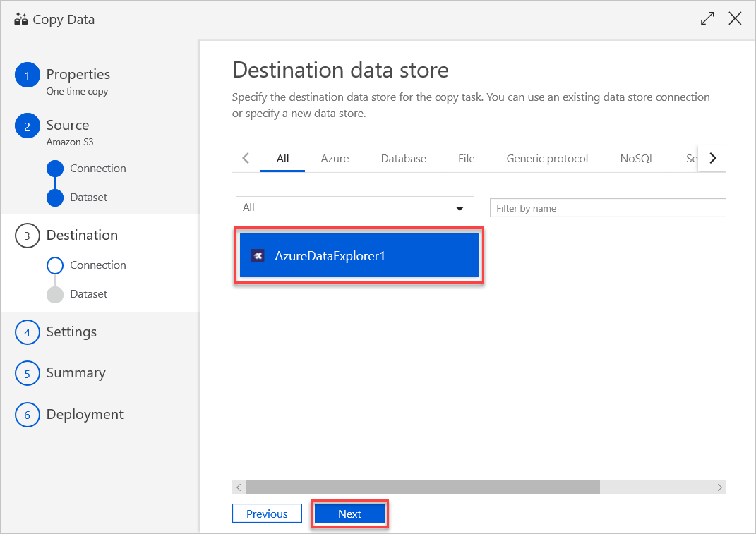Click the right arrow to reveal more categories
The height and width of the screenshot is (534, 756).
(x=713, y=158)
